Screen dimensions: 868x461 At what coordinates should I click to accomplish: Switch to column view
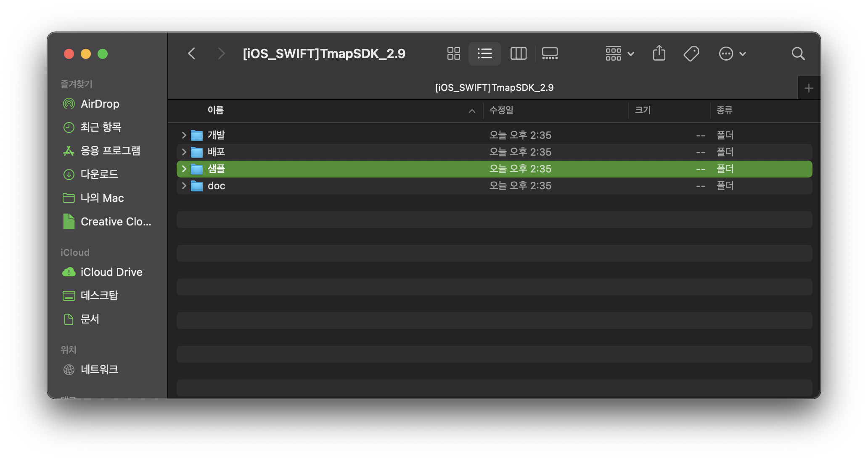click(x=518, y=53)
